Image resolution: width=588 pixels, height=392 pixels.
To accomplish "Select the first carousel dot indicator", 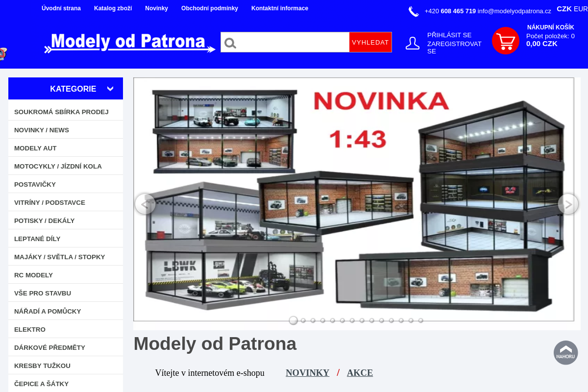I will pos(293,320).
